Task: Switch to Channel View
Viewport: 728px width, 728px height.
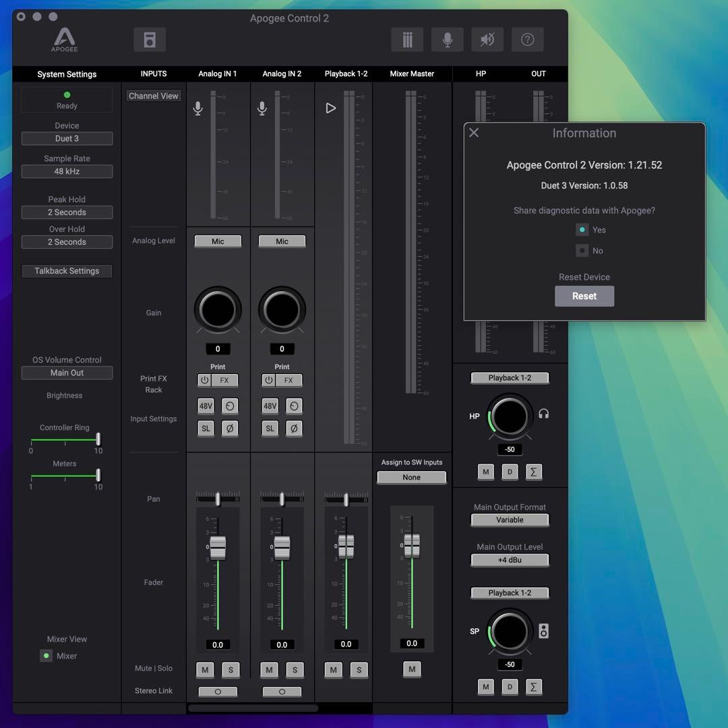Action: pyautogui.click(x=153, y=95)
